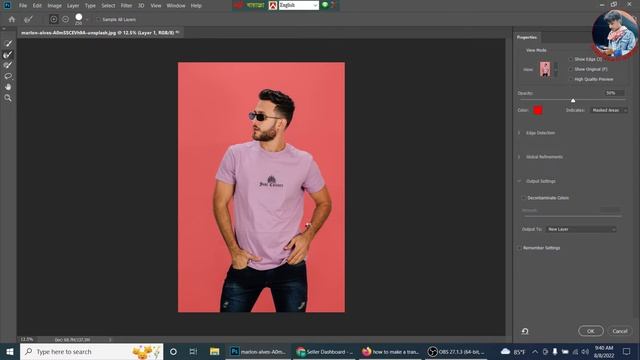Image resolution: width=640 pixels, height=360 pixels.
Task: Click the clock showing 9:40 AM
Action: click(604, 351)
